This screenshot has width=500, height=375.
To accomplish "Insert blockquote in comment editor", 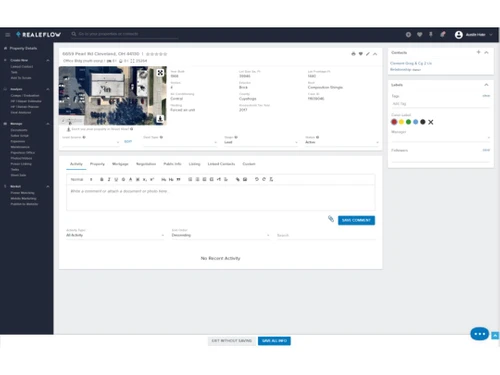I will [x=178, y=179].
